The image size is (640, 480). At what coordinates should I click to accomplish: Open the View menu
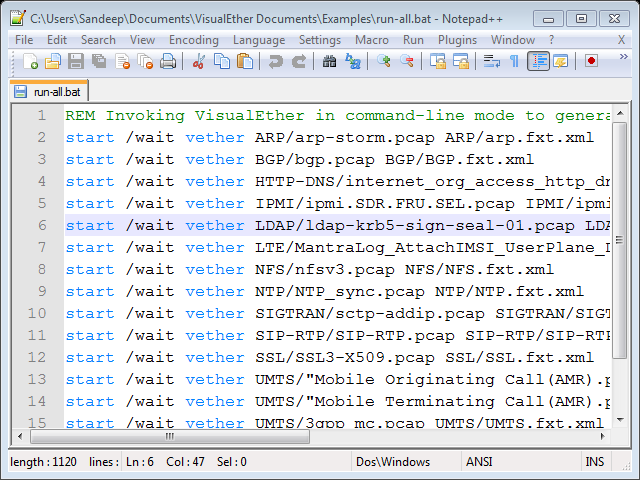point(142,40)
